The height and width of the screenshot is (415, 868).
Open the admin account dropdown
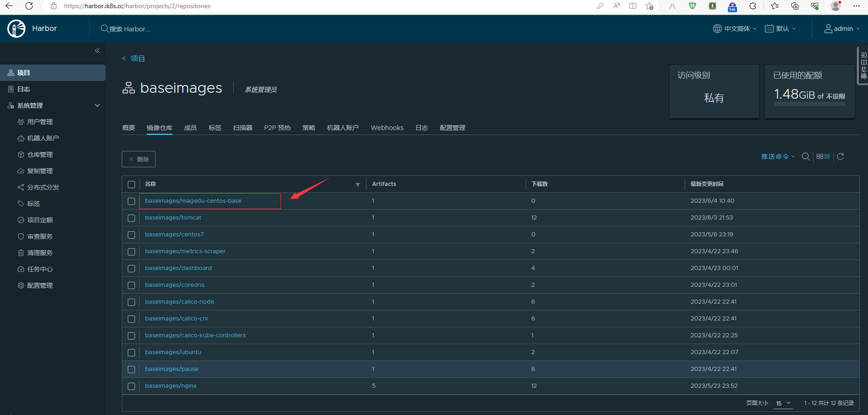click(842, 28)
